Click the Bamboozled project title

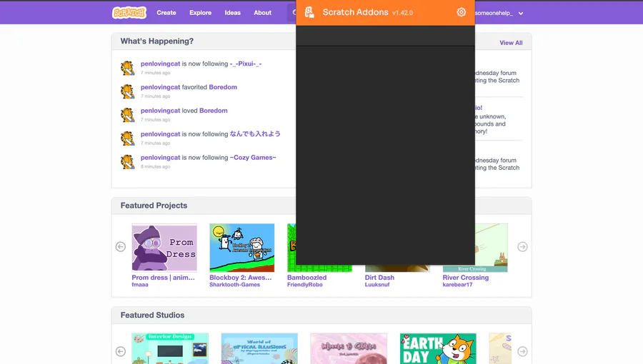pos(306,277)
